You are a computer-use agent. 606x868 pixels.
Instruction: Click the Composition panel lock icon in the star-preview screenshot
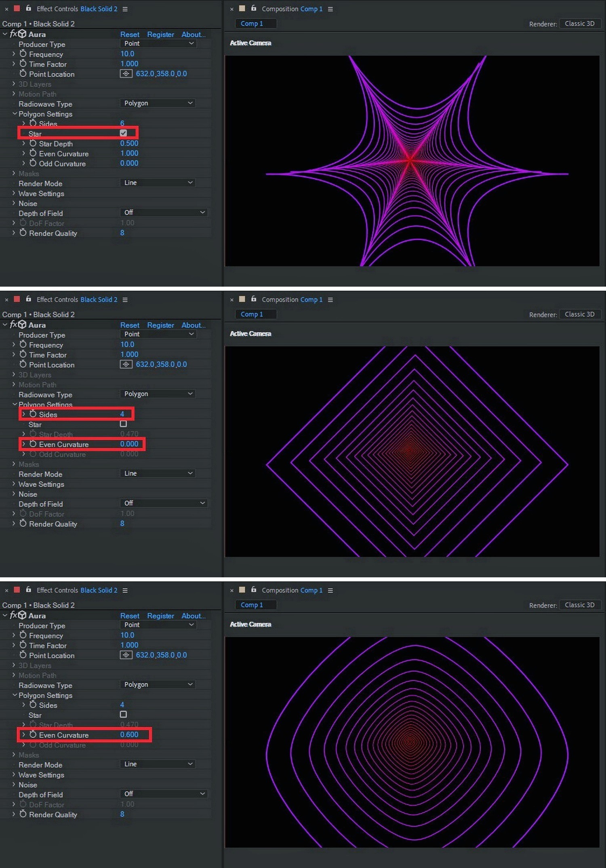254,8
